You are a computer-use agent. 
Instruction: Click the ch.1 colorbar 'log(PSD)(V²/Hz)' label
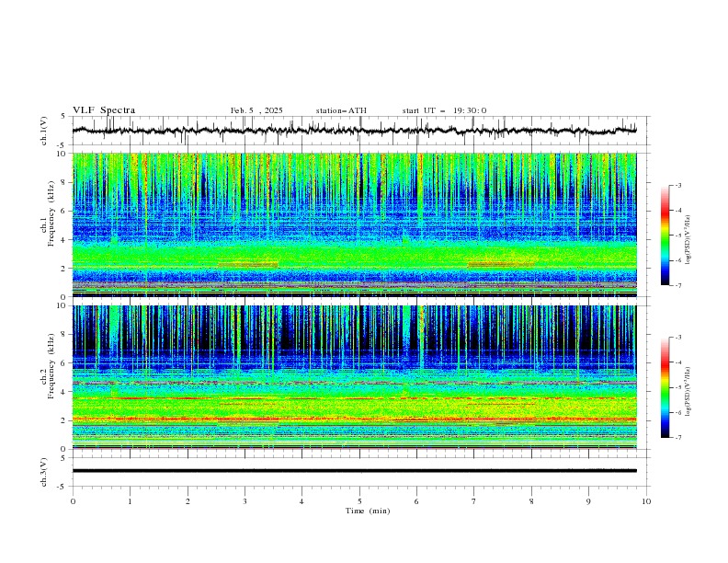coord(688,240)
